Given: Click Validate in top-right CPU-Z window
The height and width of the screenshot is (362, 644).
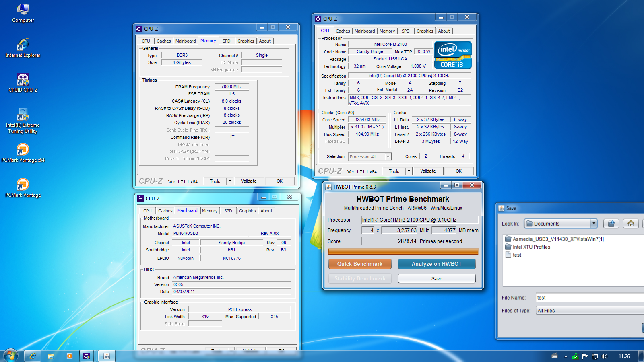Looking at the screenshot, I should pyautogui.click(x=428, y=171).
